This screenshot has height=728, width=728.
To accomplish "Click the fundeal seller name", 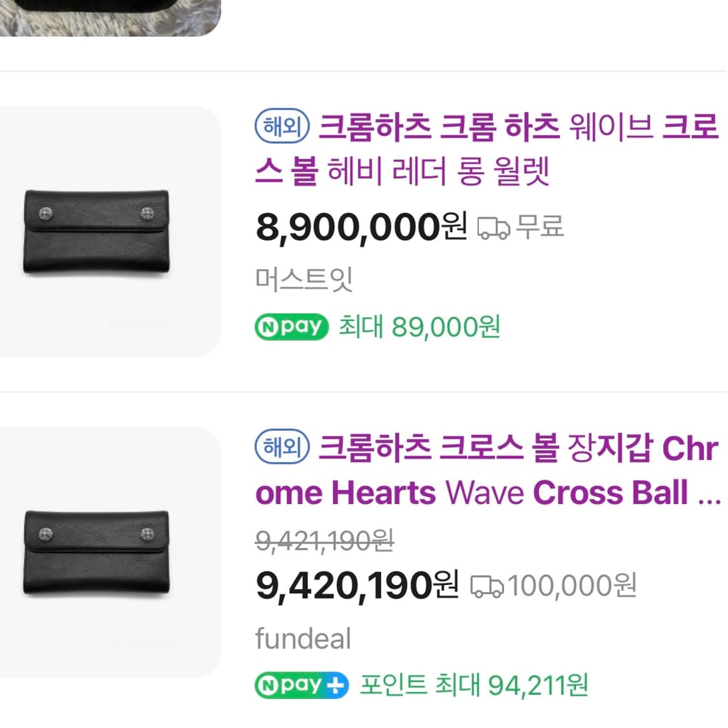I will point(302,638).
